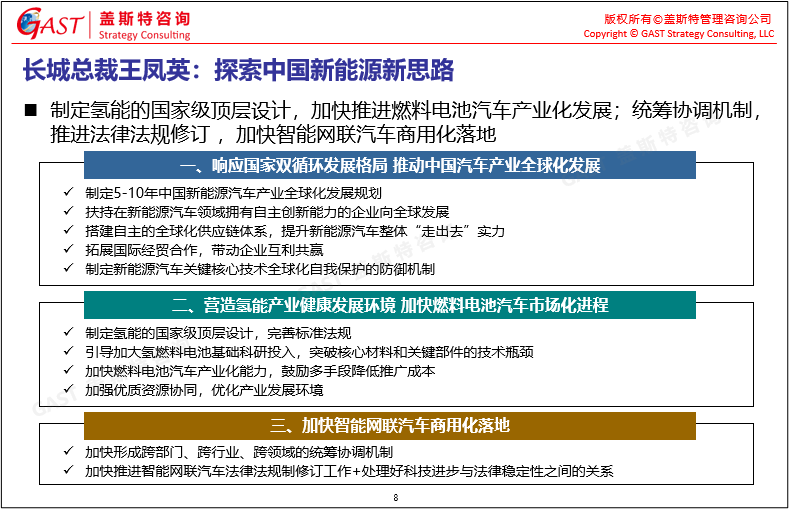The width and height of the screenshot is (789, 509).
Task: Click the checkmark before 加快形成跨部门、跨行业
Action: tap(68, 451)
